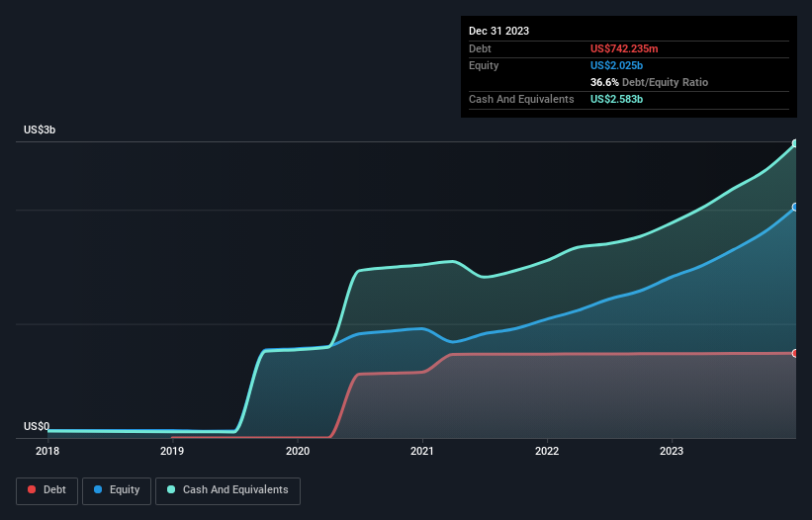
Task: Select the 2022 x-axis label
Action: pos(547,451)
